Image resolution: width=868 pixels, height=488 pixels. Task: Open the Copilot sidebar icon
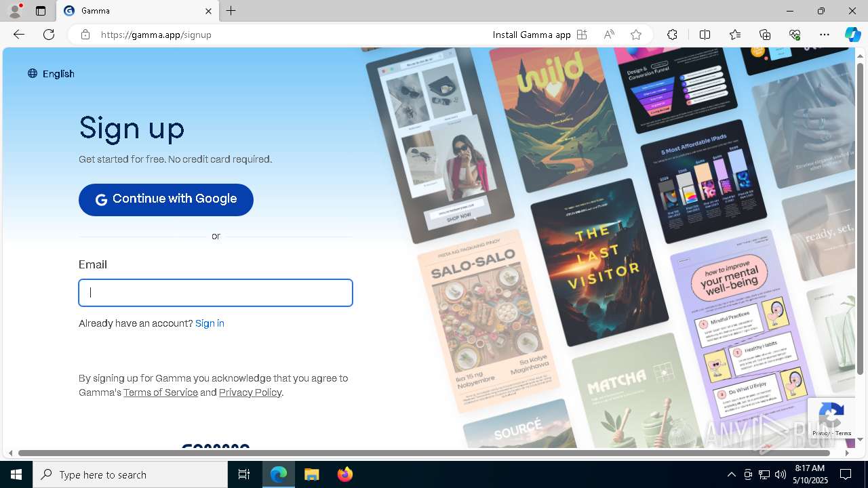(x=852, y=35)
